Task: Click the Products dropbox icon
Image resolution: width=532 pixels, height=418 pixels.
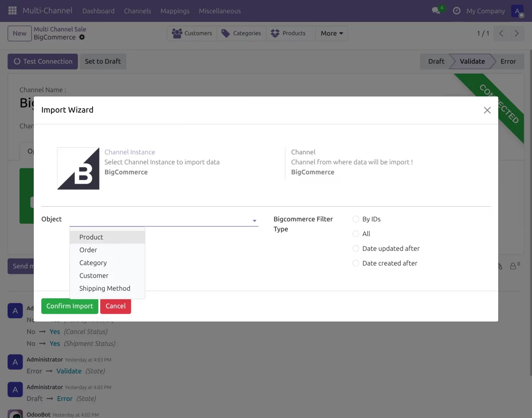Action: (275, 33)
